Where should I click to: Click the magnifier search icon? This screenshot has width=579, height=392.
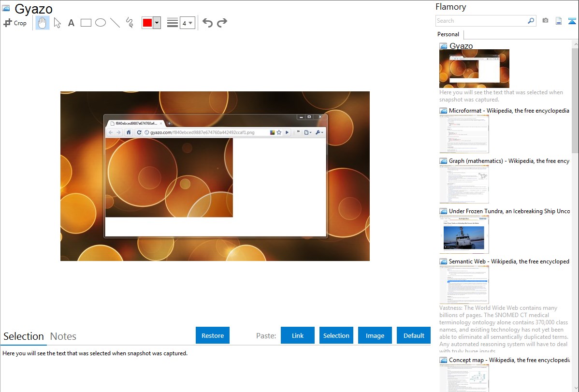pyautogui.click(x=531, y=21)
